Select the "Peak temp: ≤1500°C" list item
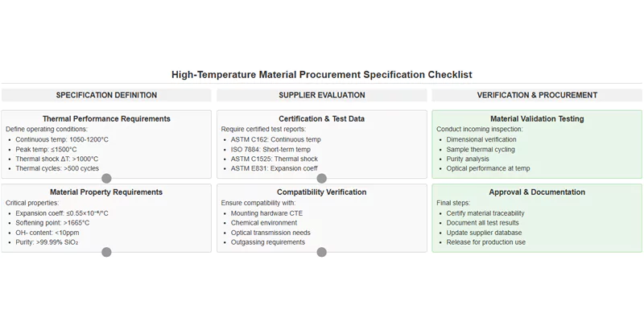The height and width of the screenshot is (322, 644). 46,149
